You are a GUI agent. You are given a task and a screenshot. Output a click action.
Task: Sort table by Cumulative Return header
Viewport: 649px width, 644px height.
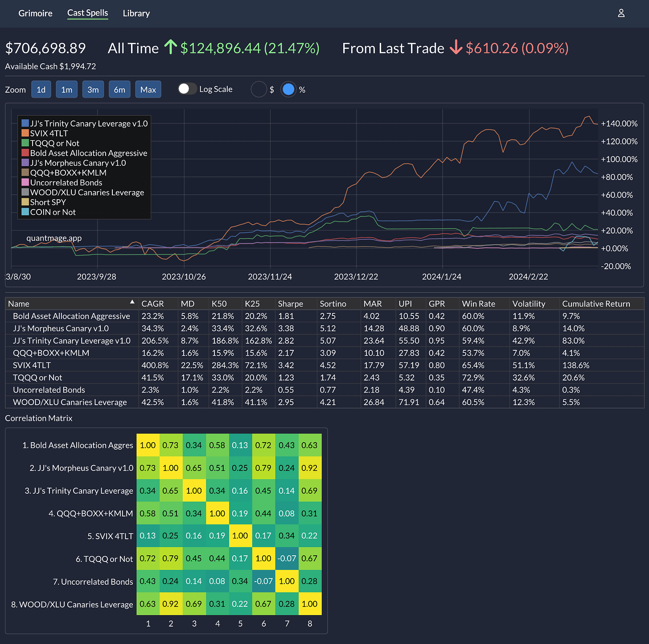coord(596,304)
